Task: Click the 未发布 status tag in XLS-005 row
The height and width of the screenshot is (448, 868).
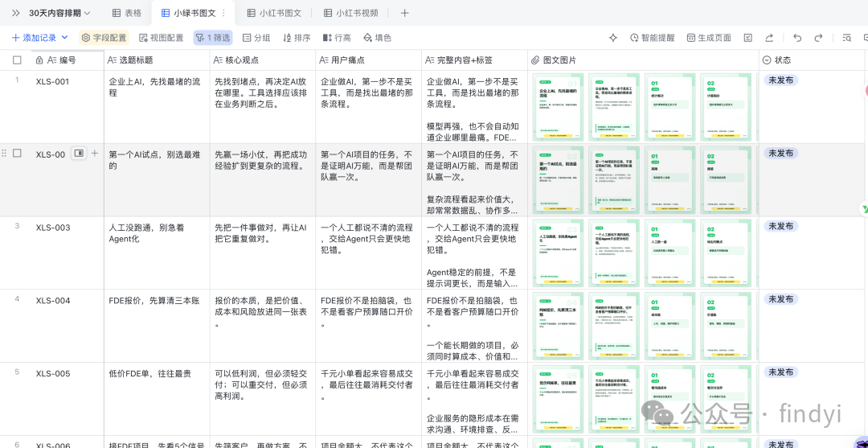Action: [780, 372]
